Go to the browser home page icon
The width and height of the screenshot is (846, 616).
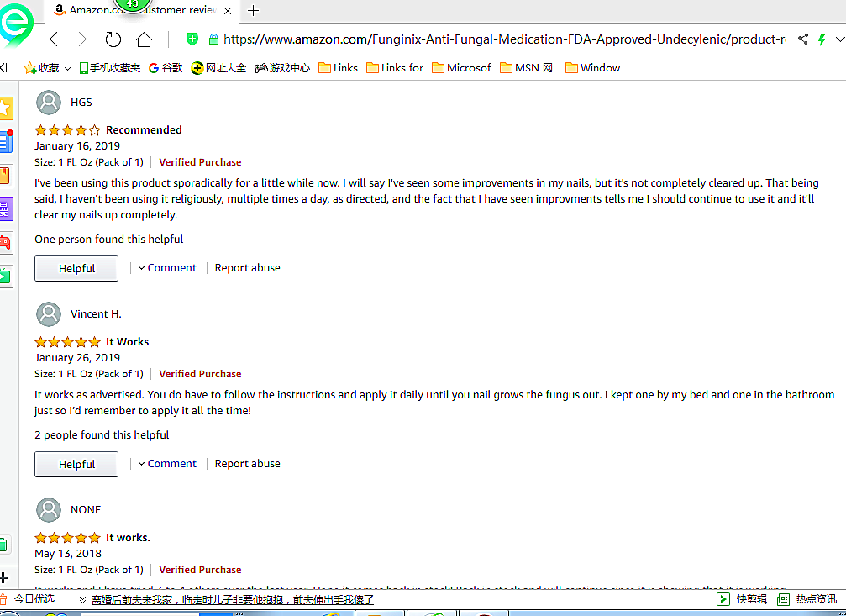tap(144, 39)
